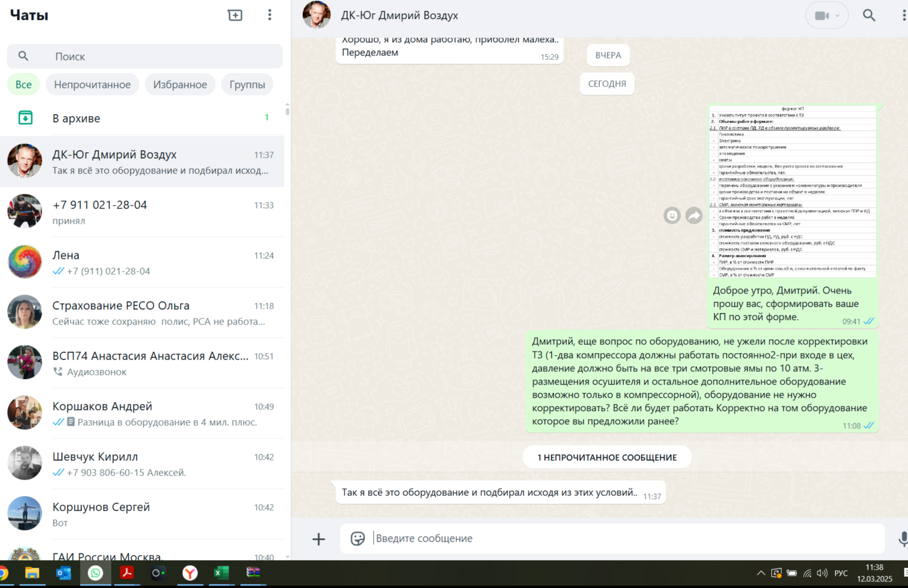Click the ВЧЕРА date label
The image size is (908, 588).
(608, 55)
